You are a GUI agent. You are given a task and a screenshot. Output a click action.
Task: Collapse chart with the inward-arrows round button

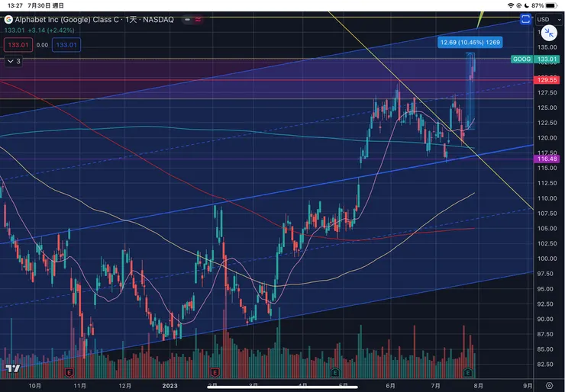(549, 33)
